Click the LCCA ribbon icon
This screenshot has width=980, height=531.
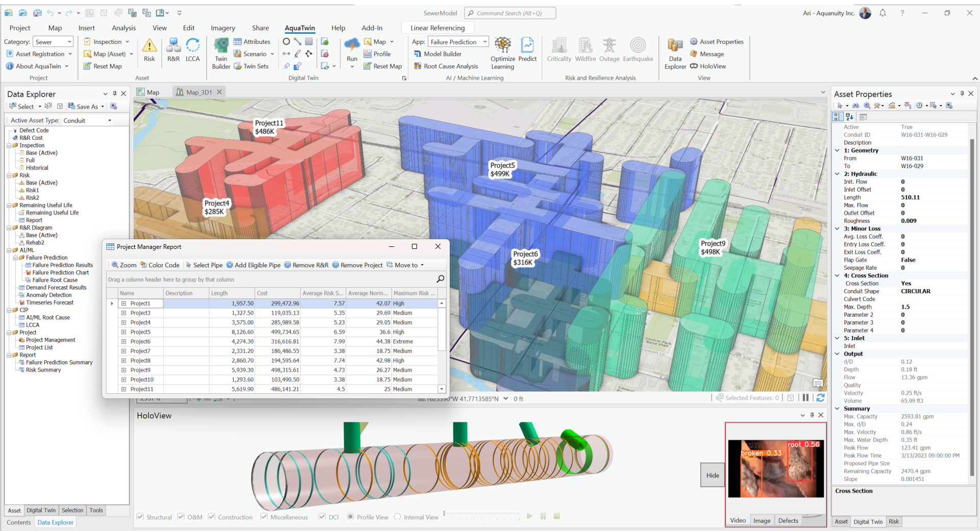[192, 50]
